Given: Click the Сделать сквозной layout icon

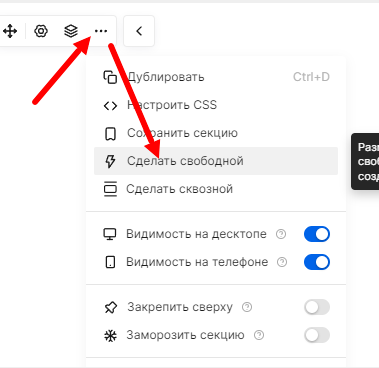Looking at the screenshot, I should 110,189.
